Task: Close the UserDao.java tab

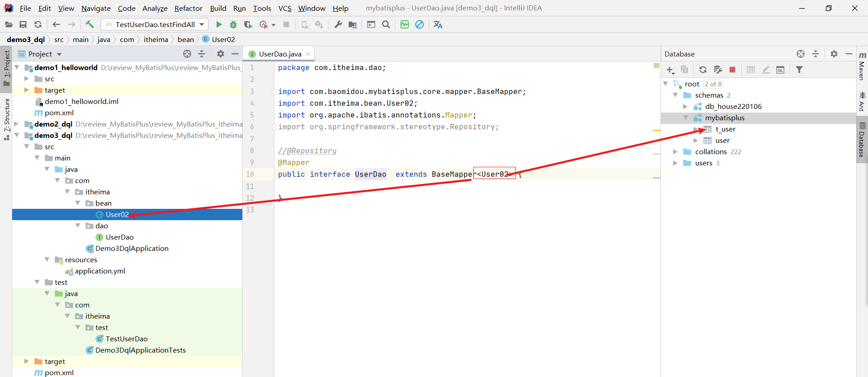Action: click(x=308, y=54)
